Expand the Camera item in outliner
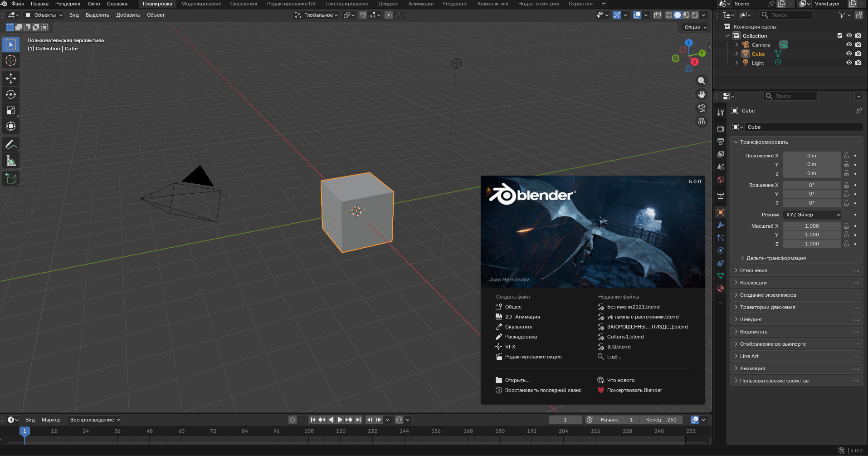 pos(736,45)
